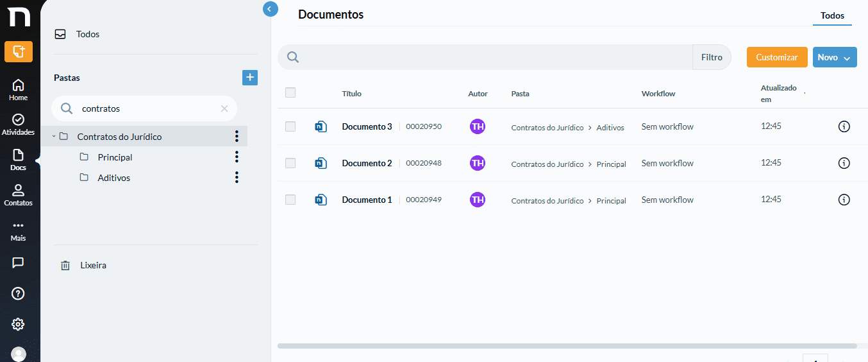868x362 pixels.
Task: Click the Customizar button
Action: pyautogui.click(x=777, y=57)
